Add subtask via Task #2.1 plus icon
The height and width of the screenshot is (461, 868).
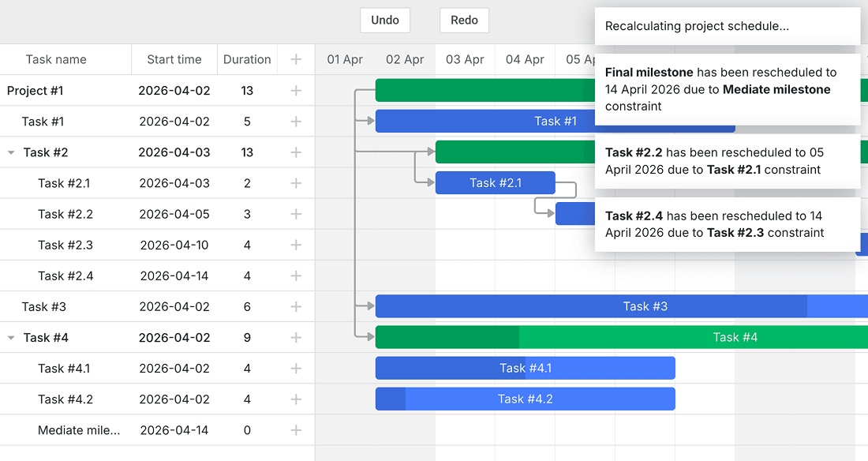(x=296, y=183)
